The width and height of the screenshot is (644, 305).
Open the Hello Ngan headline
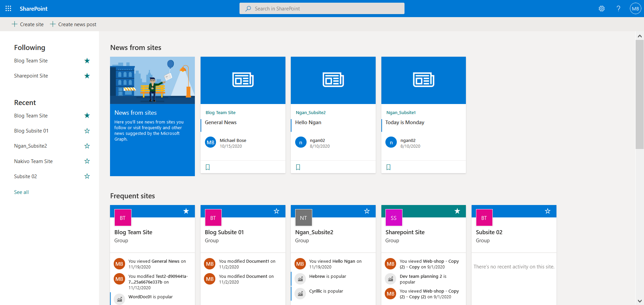(x=308, y=122)
